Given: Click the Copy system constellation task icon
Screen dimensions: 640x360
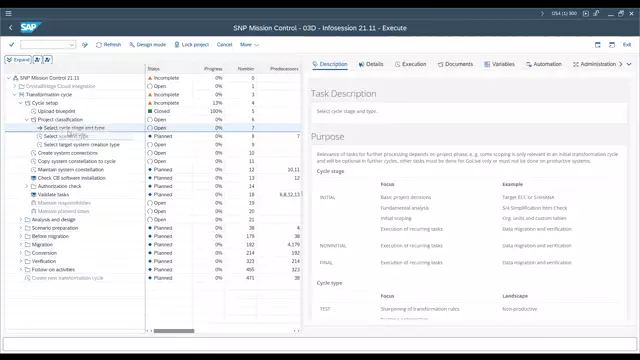Looking at the screenshot, I should 33,161.
